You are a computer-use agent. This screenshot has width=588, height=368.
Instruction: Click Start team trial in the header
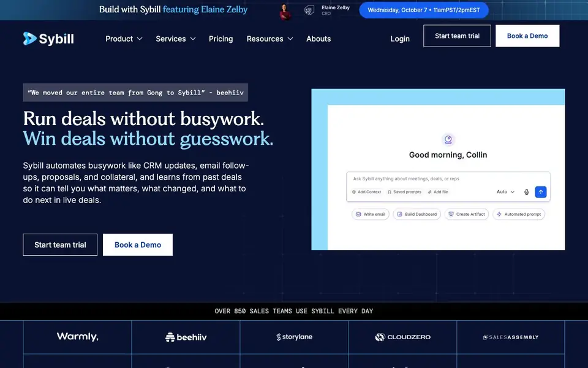pos(457,36)
